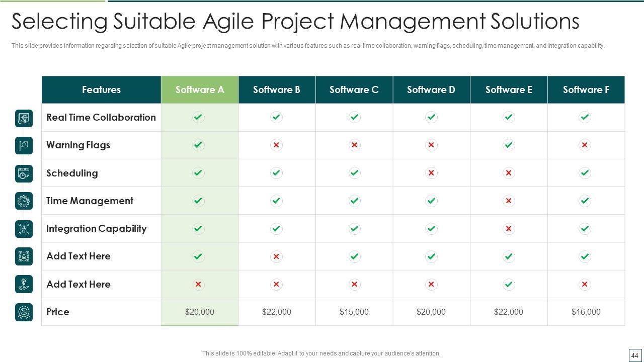Click the Price badge icon
The image size is (644, 362).
click(x=24, y=312)
